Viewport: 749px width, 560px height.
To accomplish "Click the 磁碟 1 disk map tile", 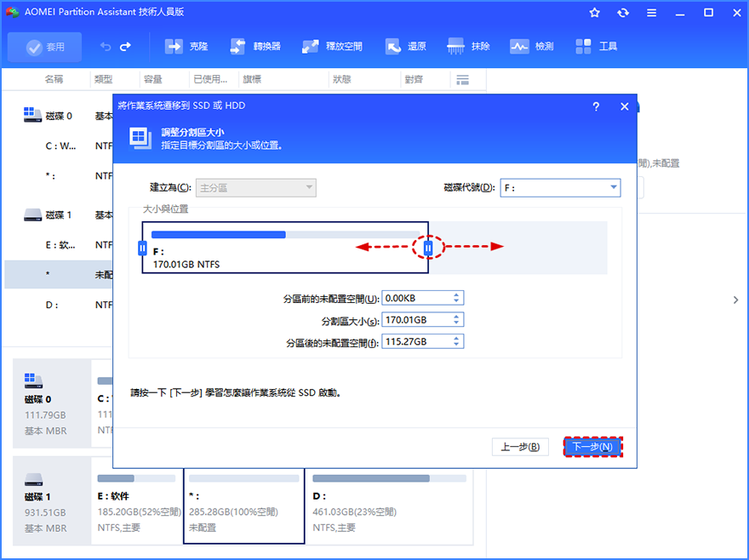I will pos(52,501).
